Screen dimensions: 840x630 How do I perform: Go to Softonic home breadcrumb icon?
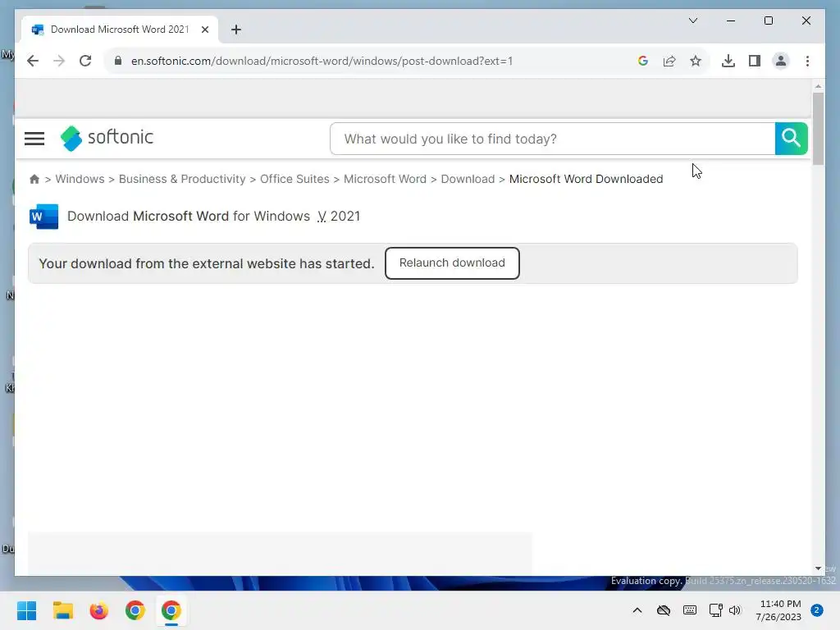pos(34,179)
